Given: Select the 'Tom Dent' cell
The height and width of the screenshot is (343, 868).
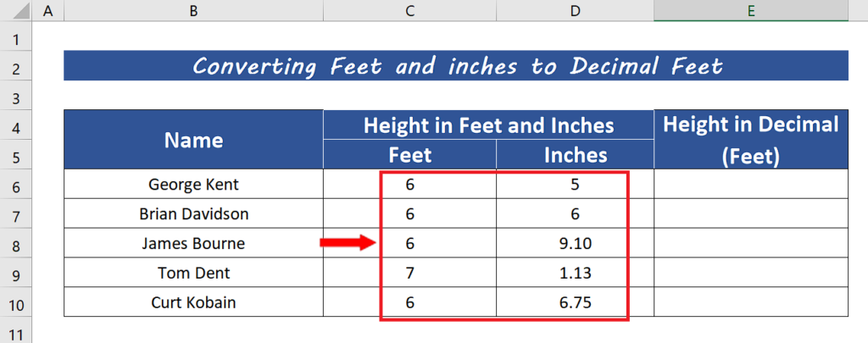Looking at the screenshot, I should click(x=193, y=272).
